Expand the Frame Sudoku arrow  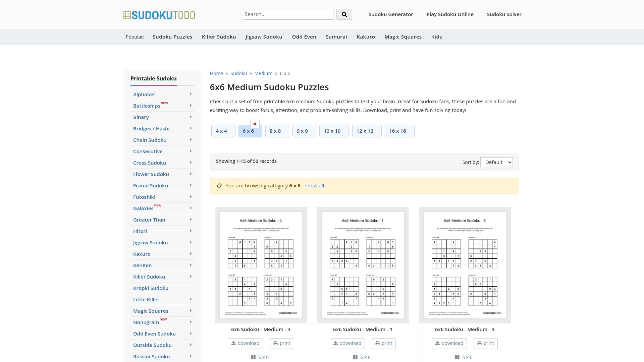point(191,185)
